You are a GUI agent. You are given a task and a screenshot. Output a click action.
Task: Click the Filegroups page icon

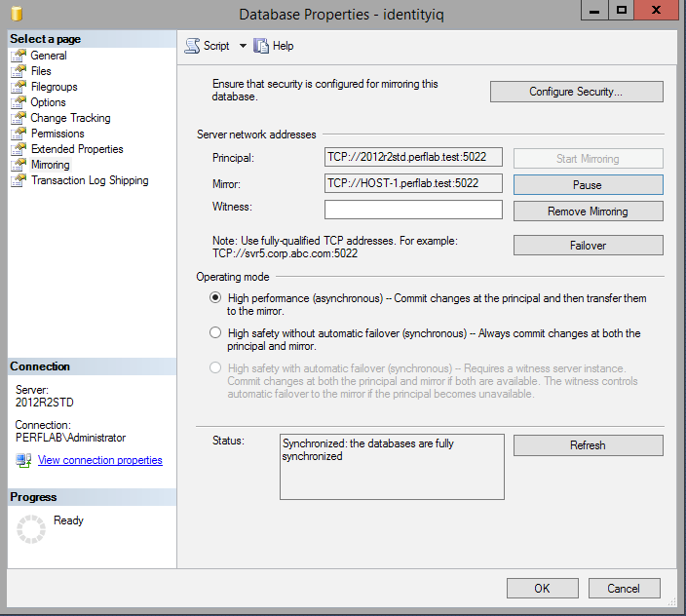[19, 87]
